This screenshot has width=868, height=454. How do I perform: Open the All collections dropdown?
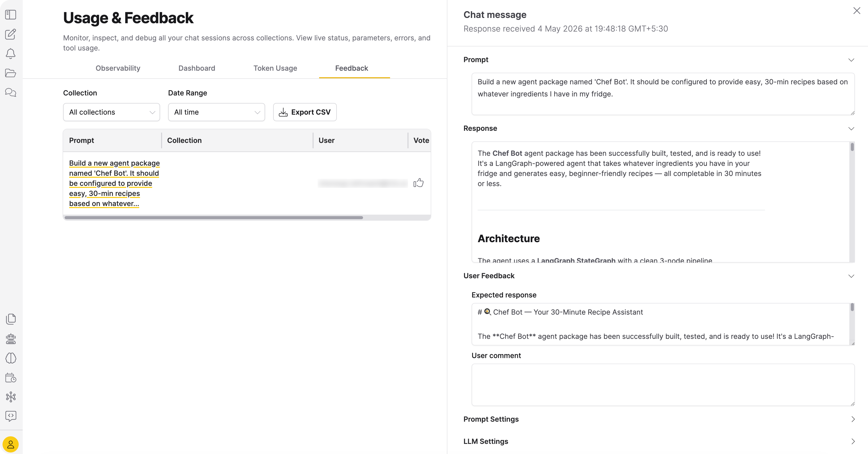(x=112, y=112)
